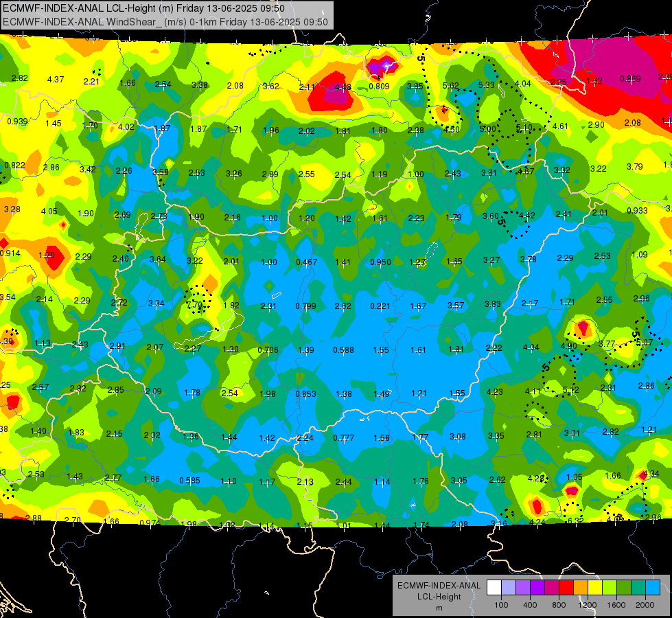672x618 pixels.
Task: Click the wind shear value 4.90
Action: 569,346
